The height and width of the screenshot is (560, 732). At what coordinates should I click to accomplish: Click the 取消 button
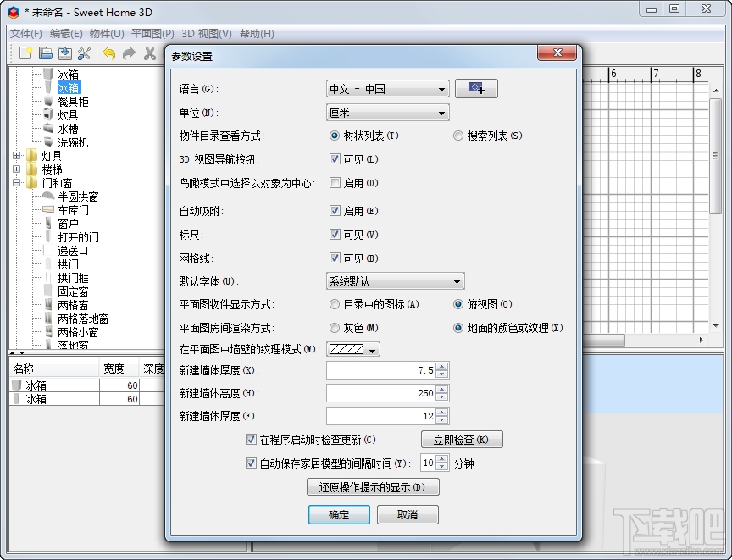(x=408, y=515)
